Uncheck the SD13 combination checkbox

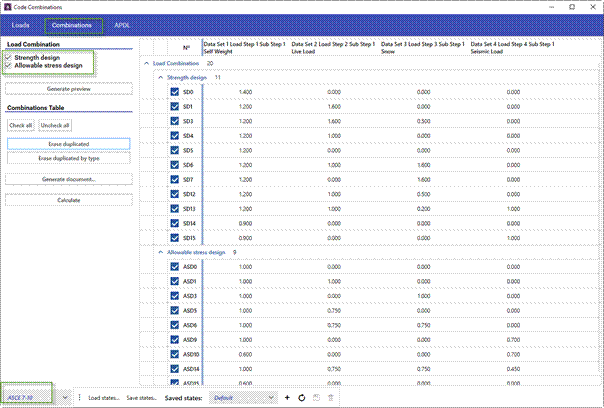(174, 209)
